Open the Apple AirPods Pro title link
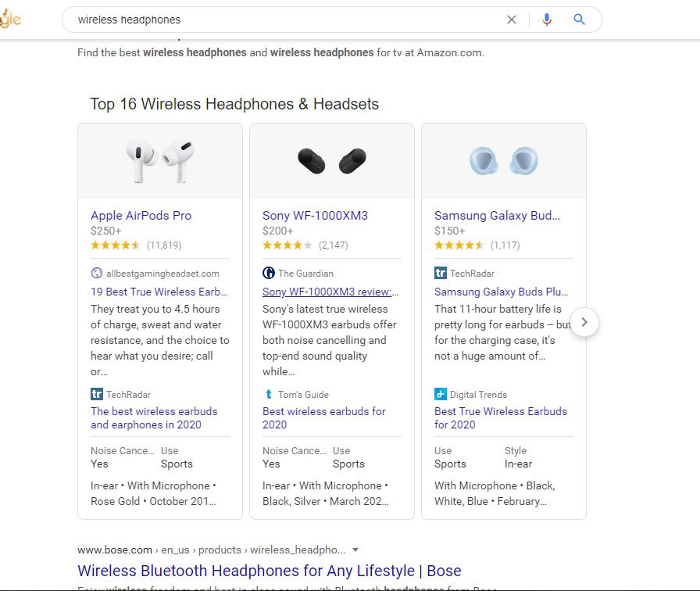Screen dimensions: 700x591 [141, 215]
